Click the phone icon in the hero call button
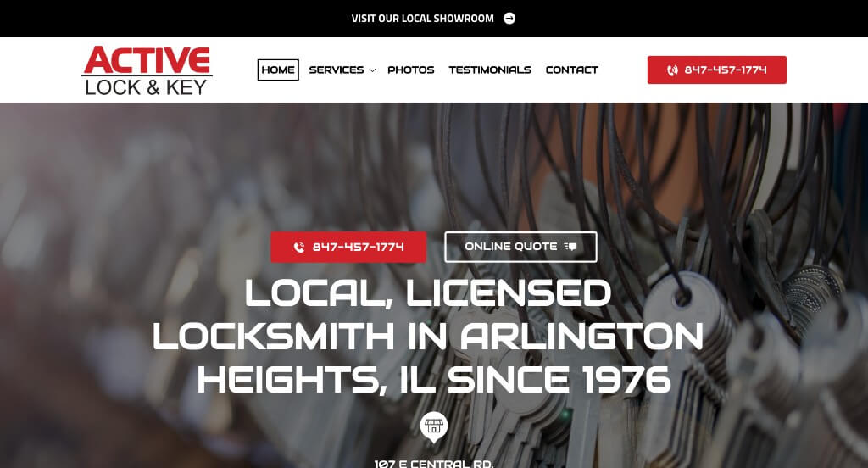The width and height of the screenshot is (868, 468). pos(299,247)
